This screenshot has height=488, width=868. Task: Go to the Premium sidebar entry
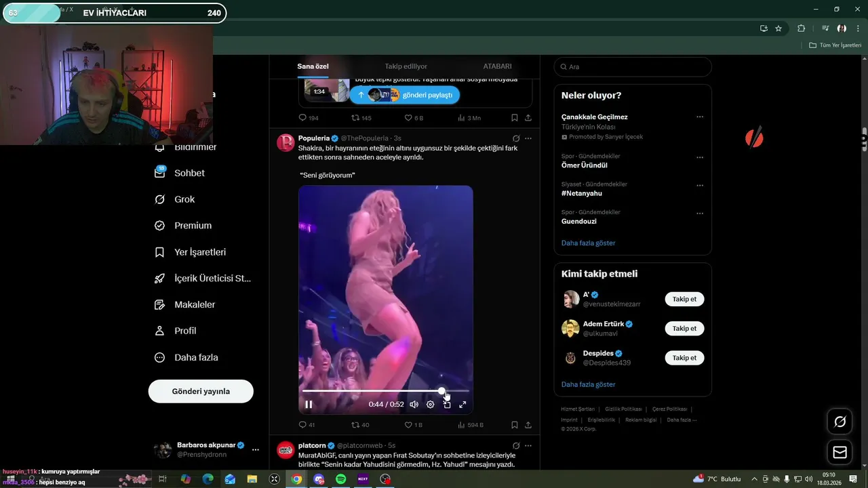pyautogui.click(x=183, y=226)
